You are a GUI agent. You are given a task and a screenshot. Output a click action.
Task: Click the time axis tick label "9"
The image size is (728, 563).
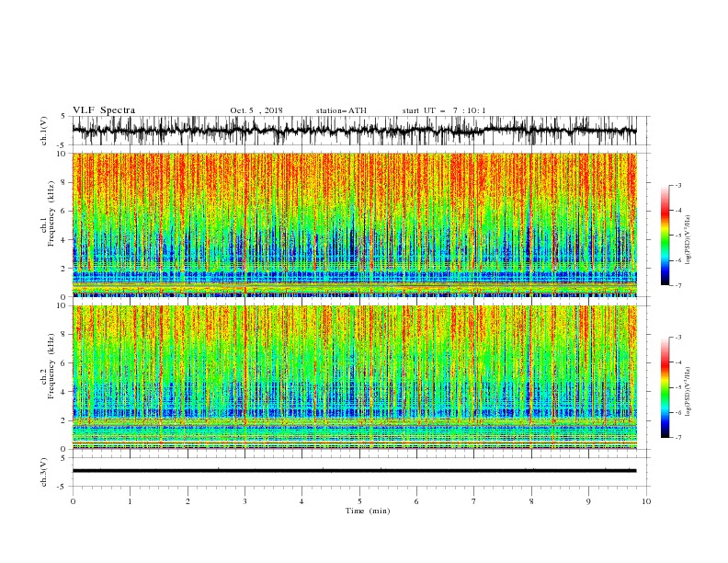(588, 501)
